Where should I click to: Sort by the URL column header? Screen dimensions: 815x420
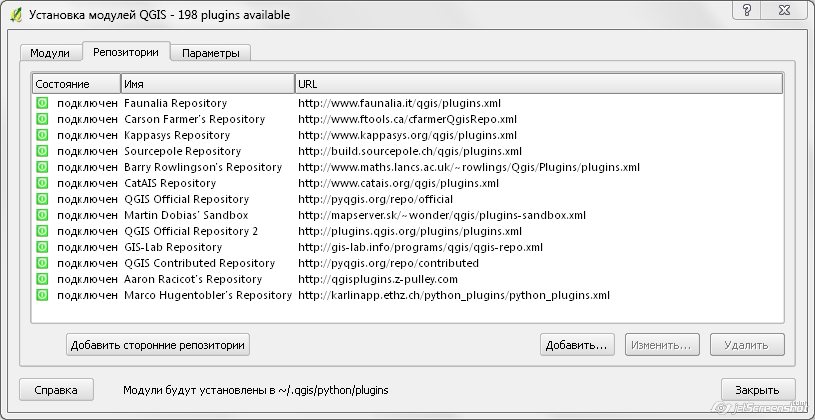point(538,84)
